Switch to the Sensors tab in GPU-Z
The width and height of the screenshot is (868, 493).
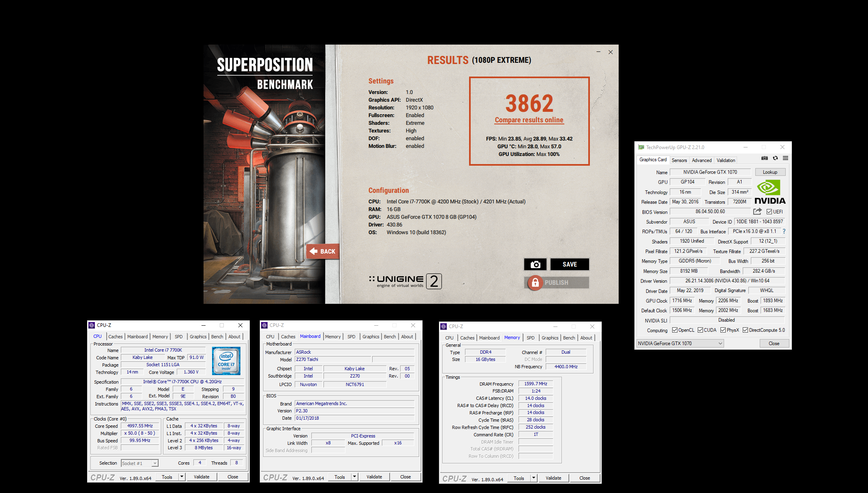[x=679, y=160]
